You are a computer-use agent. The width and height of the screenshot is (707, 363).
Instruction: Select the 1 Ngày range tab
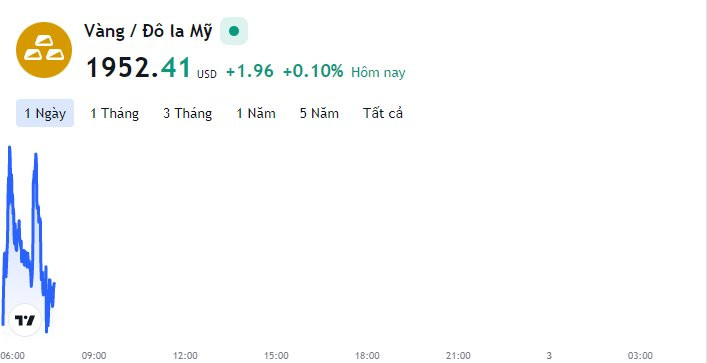pos(45,113)
